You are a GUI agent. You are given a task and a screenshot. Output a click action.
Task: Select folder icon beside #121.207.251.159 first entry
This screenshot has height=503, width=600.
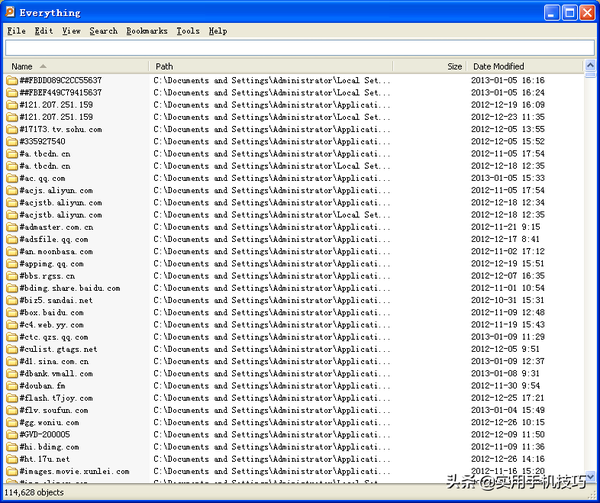(12, 105)
